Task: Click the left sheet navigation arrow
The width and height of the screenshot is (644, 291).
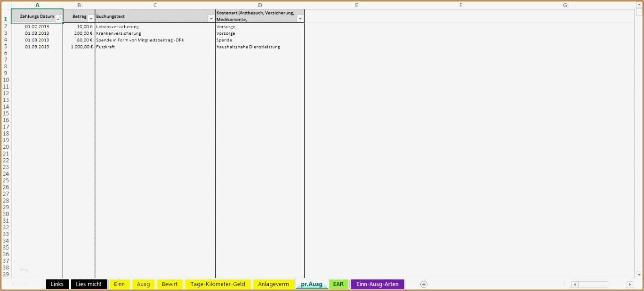Action: [13, 284]
